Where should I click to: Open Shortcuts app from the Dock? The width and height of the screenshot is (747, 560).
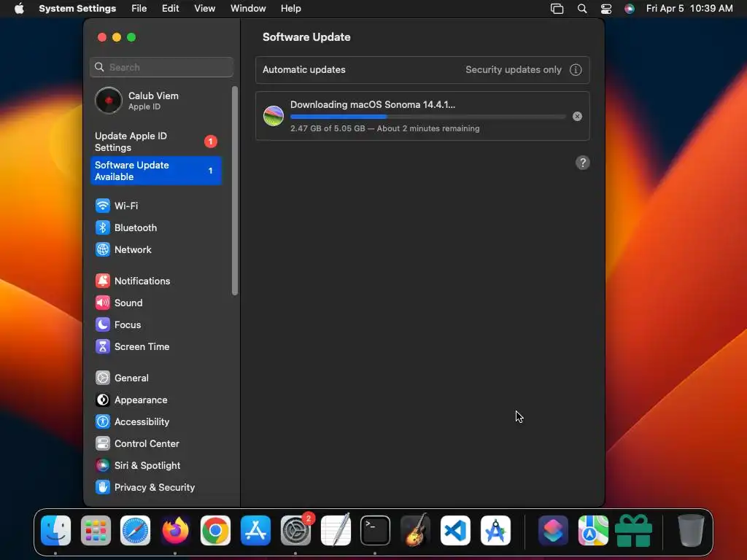[553, 530]
